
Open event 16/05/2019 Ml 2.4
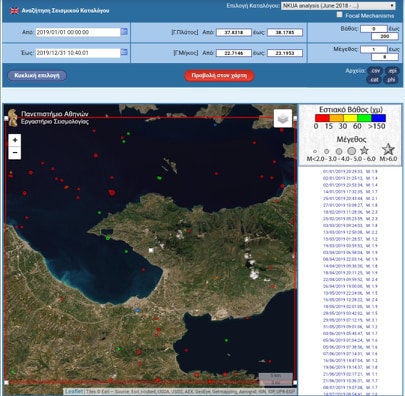350,300
